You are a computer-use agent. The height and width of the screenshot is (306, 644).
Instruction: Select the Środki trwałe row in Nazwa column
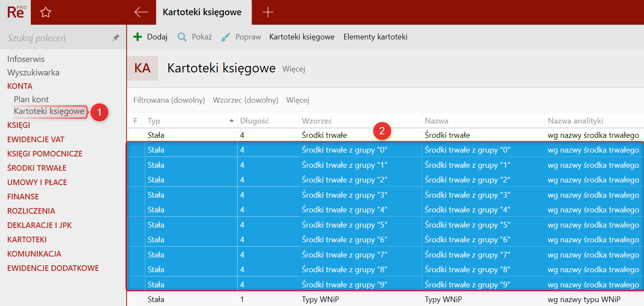pyautogui.click(x=447, y=135)
